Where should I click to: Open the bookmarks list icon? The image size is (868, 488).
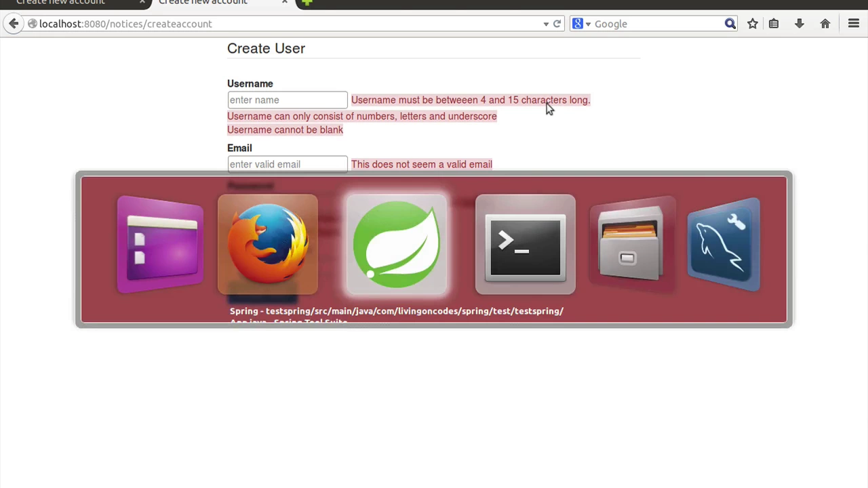pos(774,24)
